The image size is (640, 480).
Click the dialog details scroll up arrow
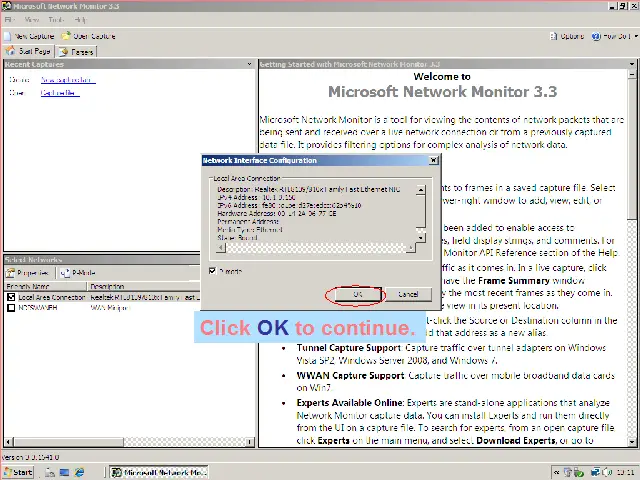coord(421,190)
